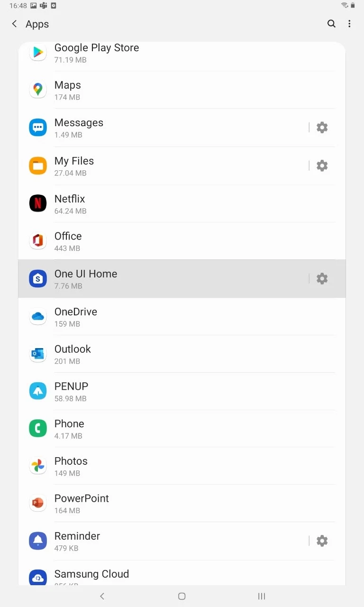
Task: Open Outlook app info
Action: pos(182,354)
